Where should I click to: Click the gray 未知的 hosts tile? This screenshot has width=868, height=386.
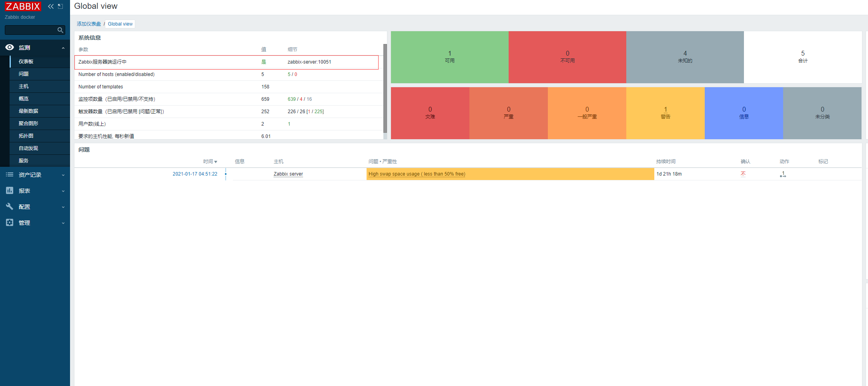point(685,57)
